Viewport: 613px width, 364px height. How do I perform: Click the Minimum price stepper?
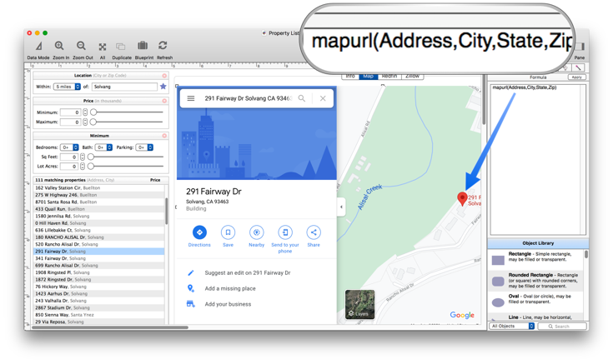pos(85,112)
